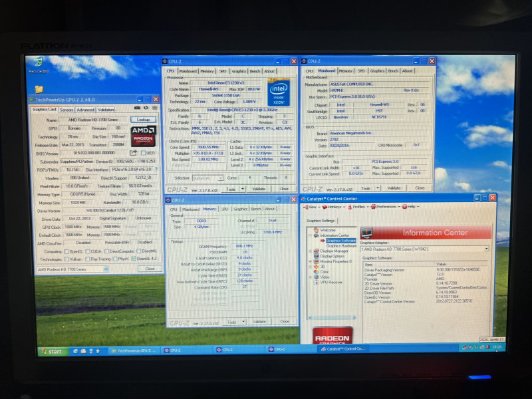Switch to the Sensors tab in GPU-Z
This screenshot has height=399, width=532.
click(66, 110)
